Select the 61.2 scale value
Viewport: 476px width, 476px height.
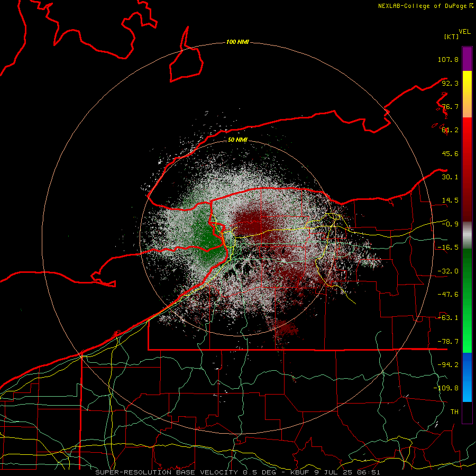450,130
